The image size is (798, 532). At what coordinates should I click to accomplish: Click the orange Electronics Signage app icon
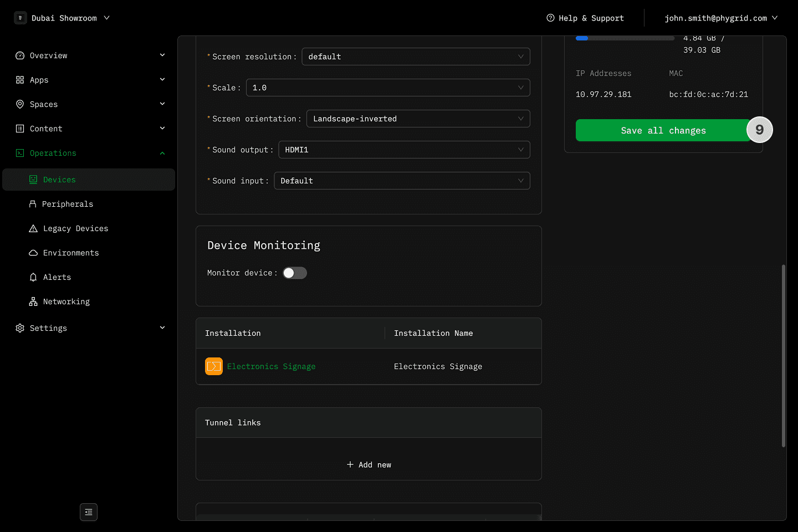pos(214,366)
